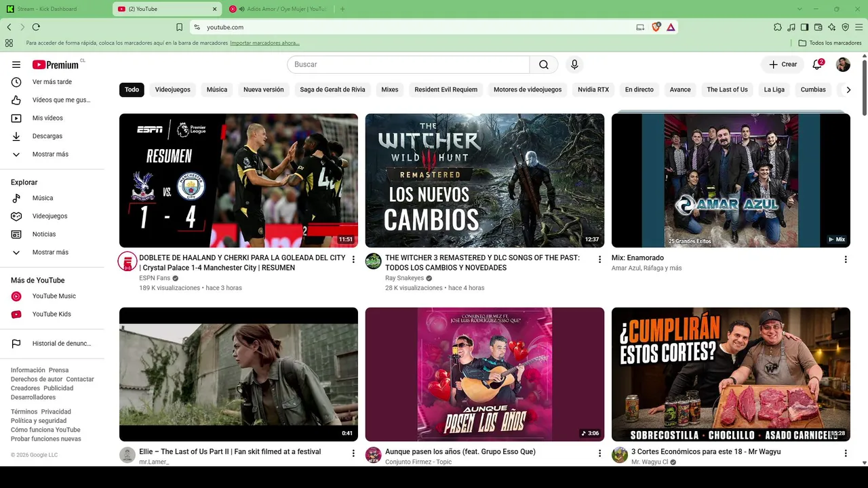Open Vídeos que me gustan list
The width and height of the screenshot is (868, 488).
click(x=53, y=100)
